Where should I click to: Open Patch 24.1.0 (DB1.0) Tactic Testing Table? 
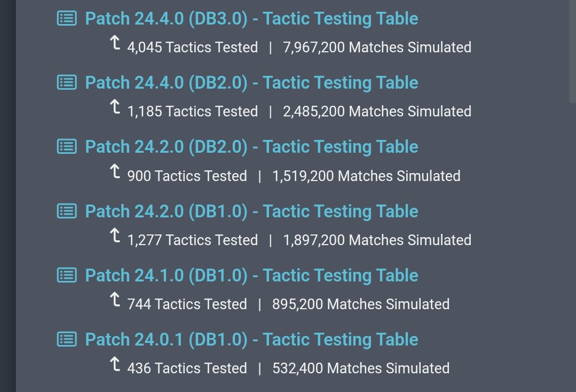(251, 275)
